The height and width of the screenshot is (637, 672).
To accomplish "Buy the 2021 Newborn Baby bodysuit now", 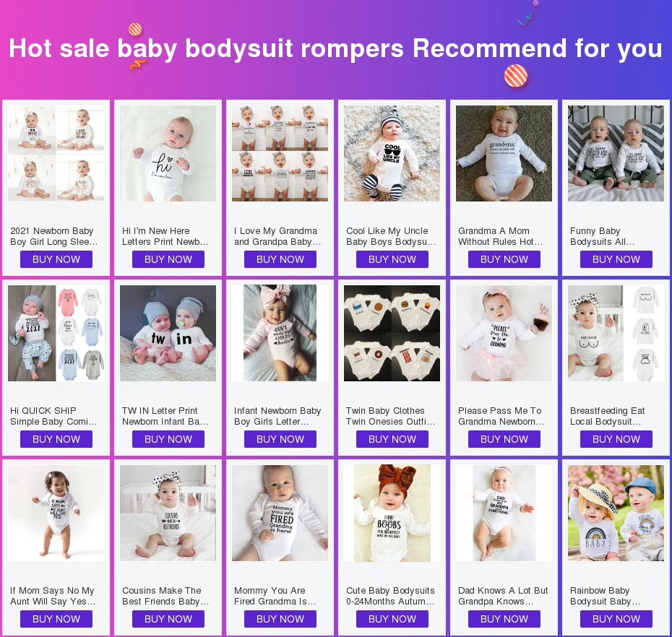I will point(56,259).
